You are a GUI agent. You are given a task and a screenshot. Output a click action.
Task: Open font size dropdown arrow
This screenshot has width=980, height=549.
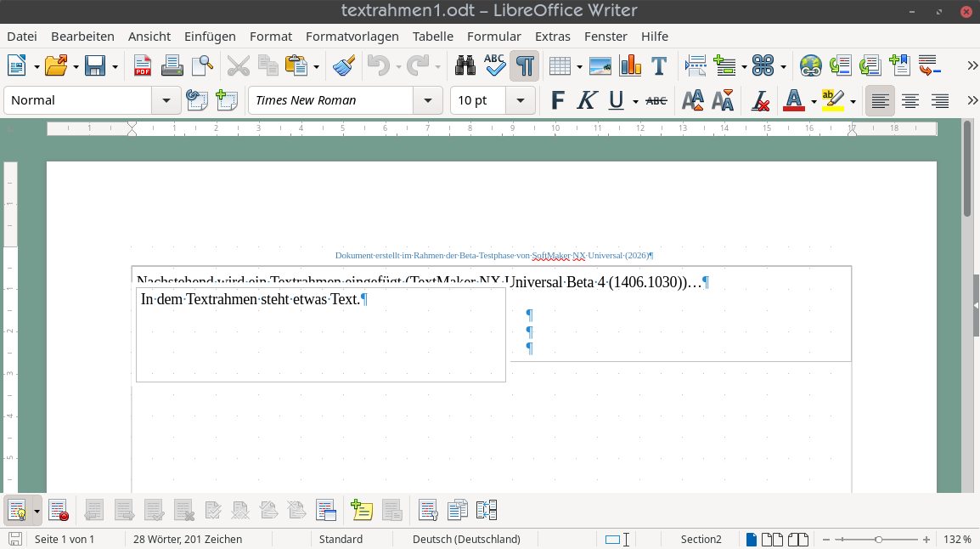(x=520, y=100)
